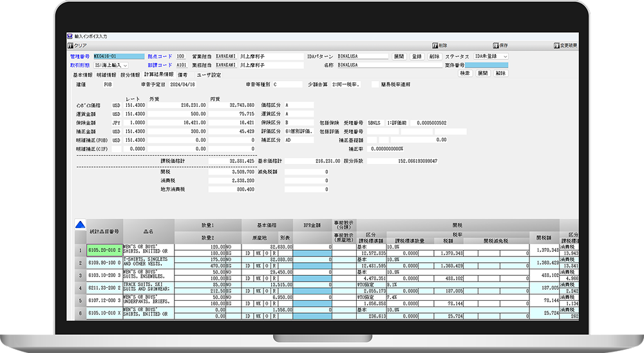Image resolution: width=644 pixels, height=353 pixels.
Task: Click the 解除 button
Action: pos(500,73)
